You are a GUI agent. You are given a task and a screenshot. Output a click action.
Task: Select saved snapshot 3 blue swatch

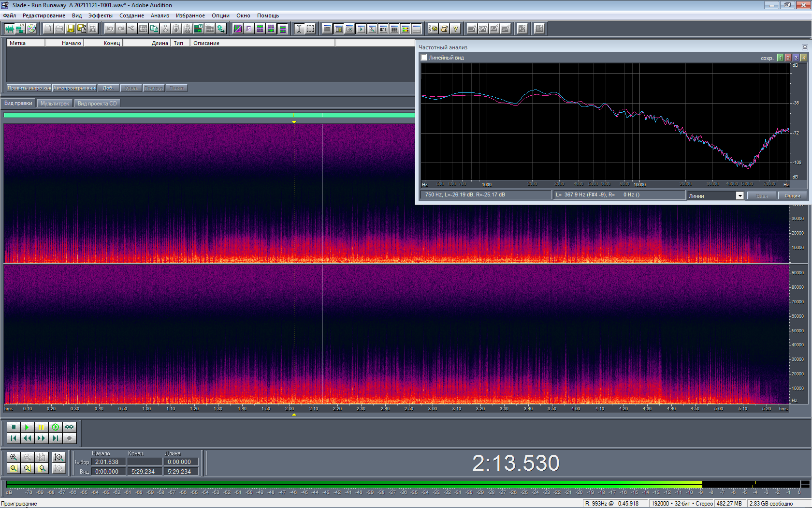[x=796, y=58]
